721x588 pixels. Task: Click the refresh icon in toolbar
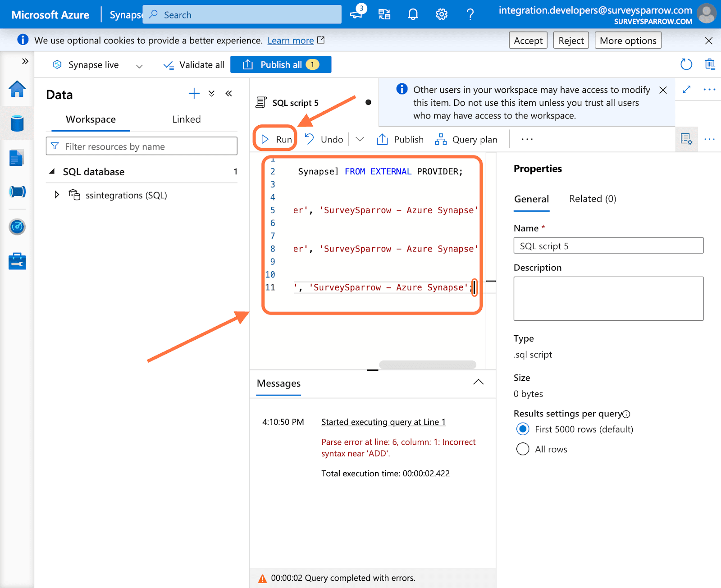[x=686, y=64]
